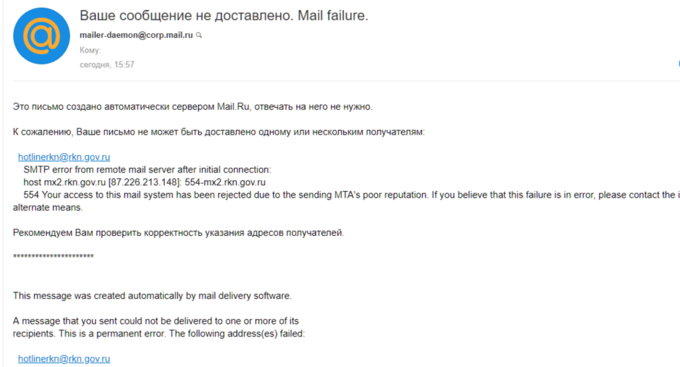
Task: Click the cropped blue icon at header's right edge
Action: pyautogui.click(x=678, y=64)
